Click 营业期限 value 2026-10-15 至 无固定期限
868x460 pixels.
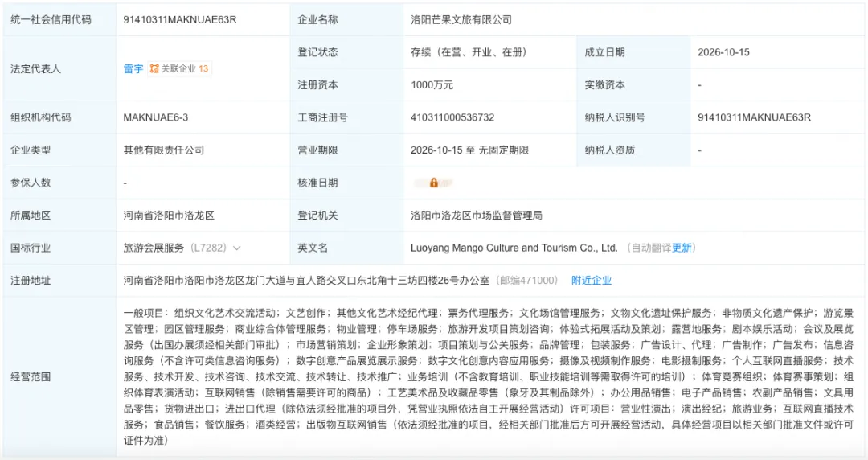click(x=469, y=150)
